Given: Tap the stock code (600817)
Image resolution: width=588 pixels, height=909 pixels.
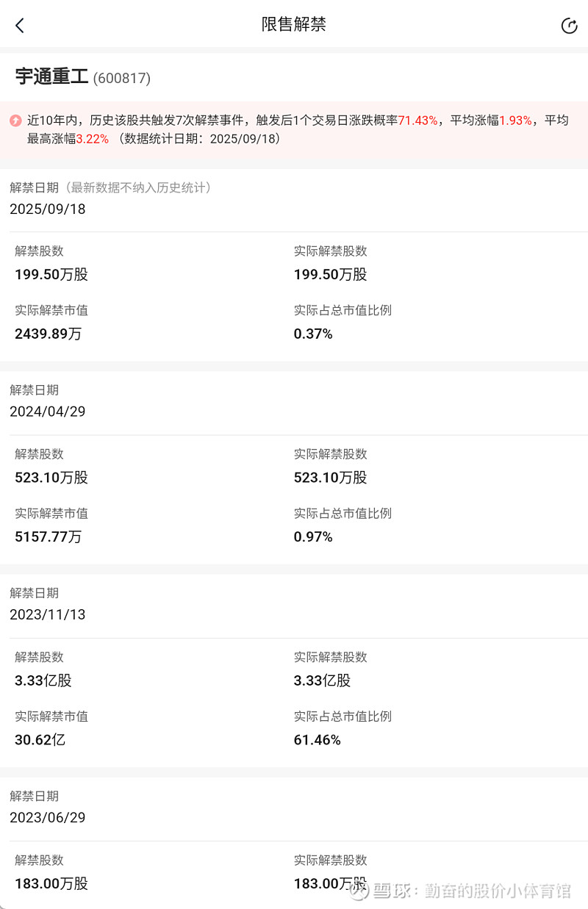Looking at the screenshot, I should pos(122,78).
